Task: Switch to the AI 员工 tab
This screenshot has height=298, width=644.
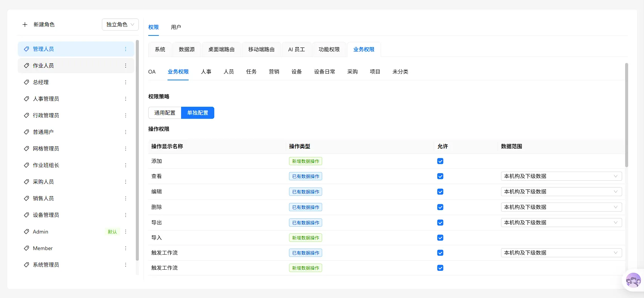Action: (297, 49)
